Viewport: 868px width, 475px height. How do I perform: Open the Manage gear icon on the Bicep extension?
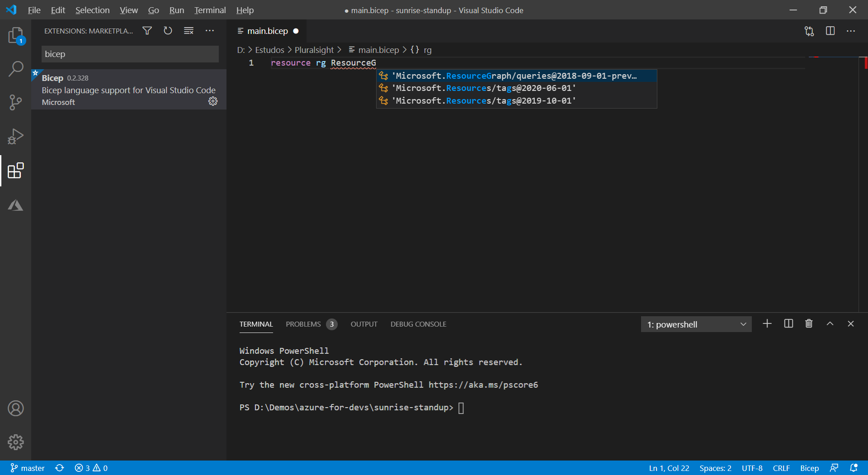[213, 101]
